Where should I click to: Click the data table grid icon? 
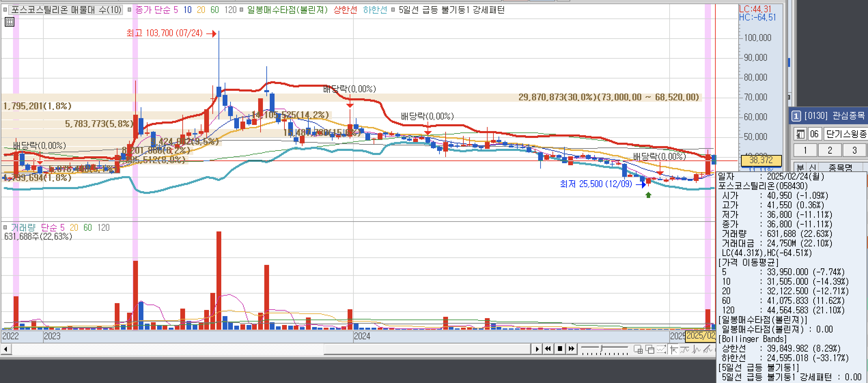10,22
